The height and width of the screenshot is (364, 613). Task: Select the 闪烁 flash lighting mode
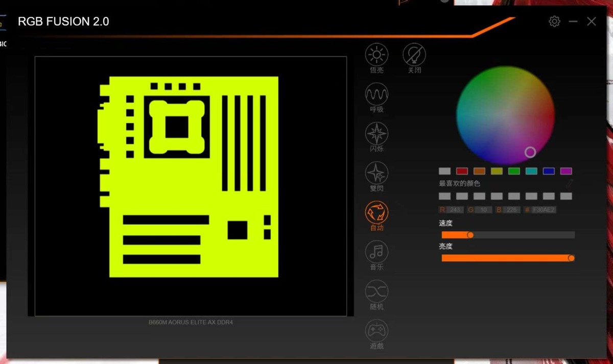click(376, 134)
